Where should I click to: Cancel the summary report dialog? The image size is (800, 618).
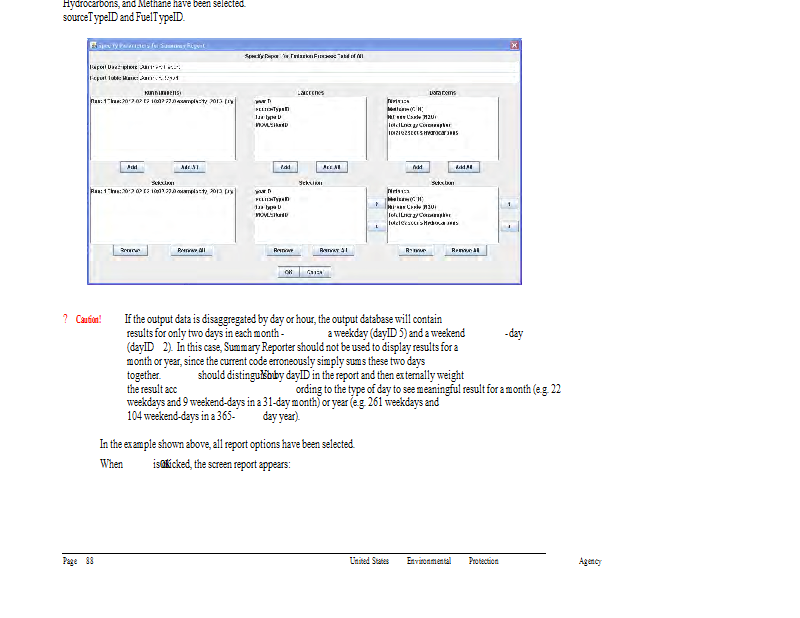coord(315,271)
